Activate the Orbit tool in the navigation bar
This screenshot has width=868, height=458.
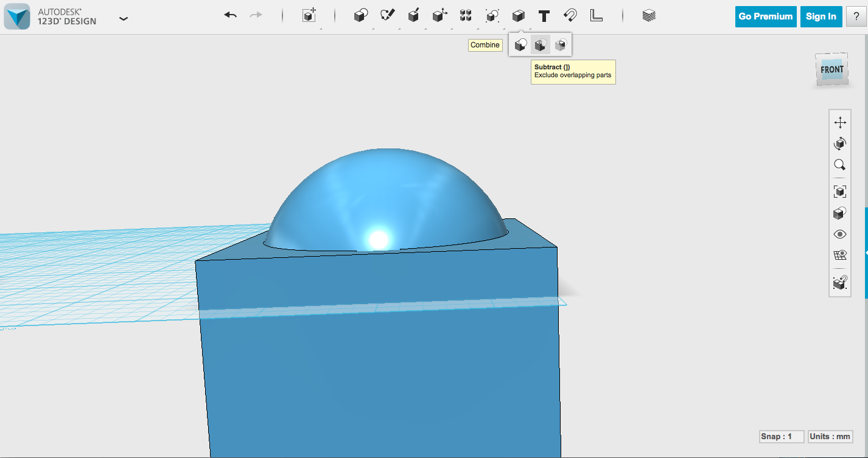pyautogui.click(x=840, y=144)
